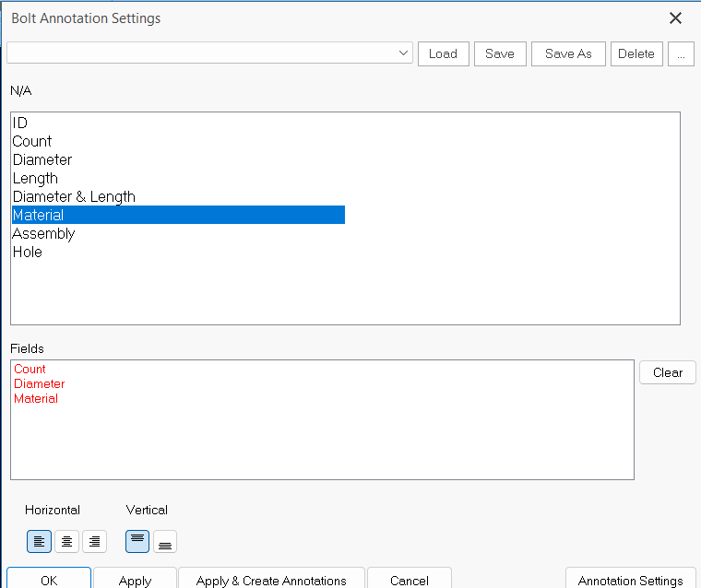Select horizontal align center icon
Image resolution: width=701 pixels, height=588 pixels.
pos(66,542)
